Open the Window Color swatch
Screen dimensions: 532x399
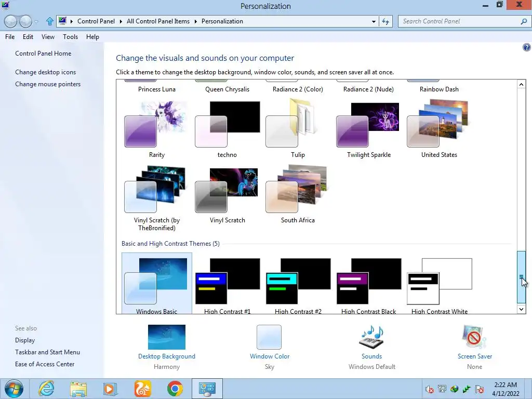(x=269, y=337)
